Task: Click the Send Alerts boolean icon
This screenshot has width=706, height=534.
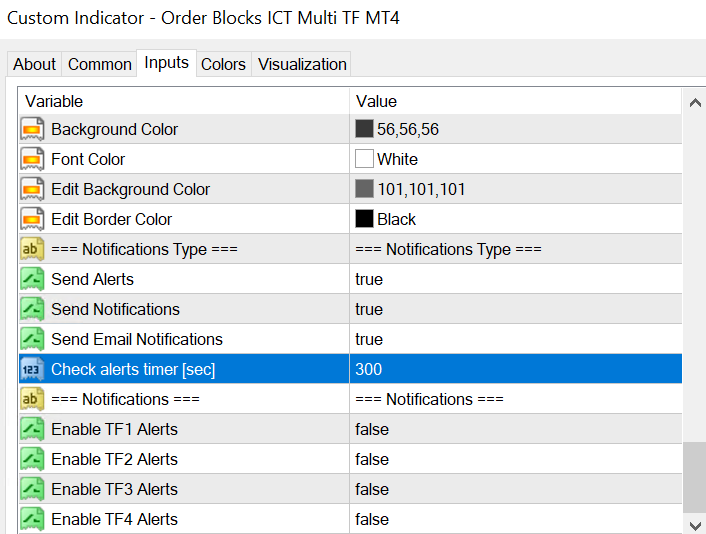Action: point(32,279)
